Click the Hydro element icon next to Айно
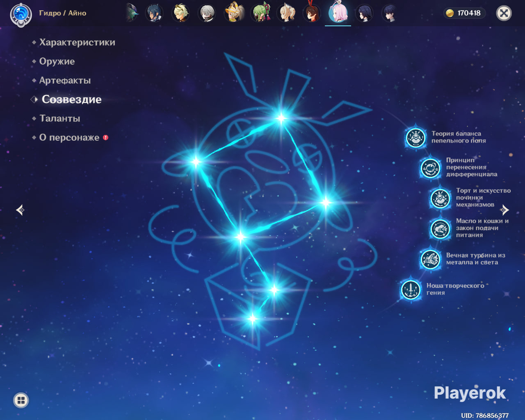The width and height of the screenshot is (525, 420). (21, 14)
